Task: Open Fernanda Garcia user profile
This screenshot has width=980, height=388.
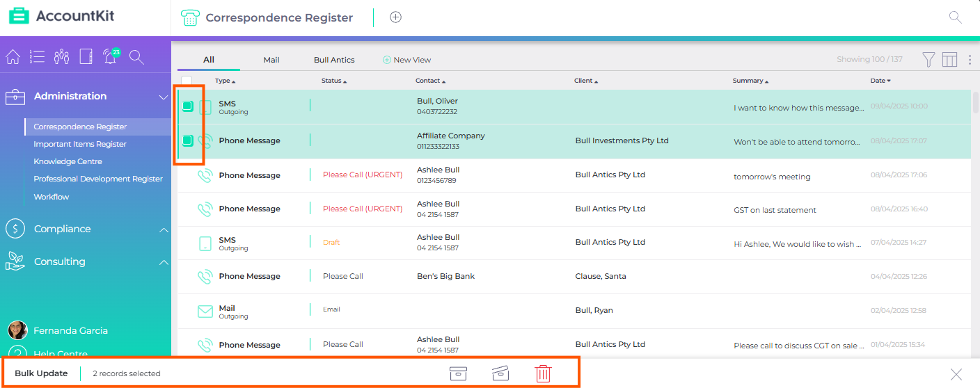Action: pyautogui.click(x=70, y=330)
